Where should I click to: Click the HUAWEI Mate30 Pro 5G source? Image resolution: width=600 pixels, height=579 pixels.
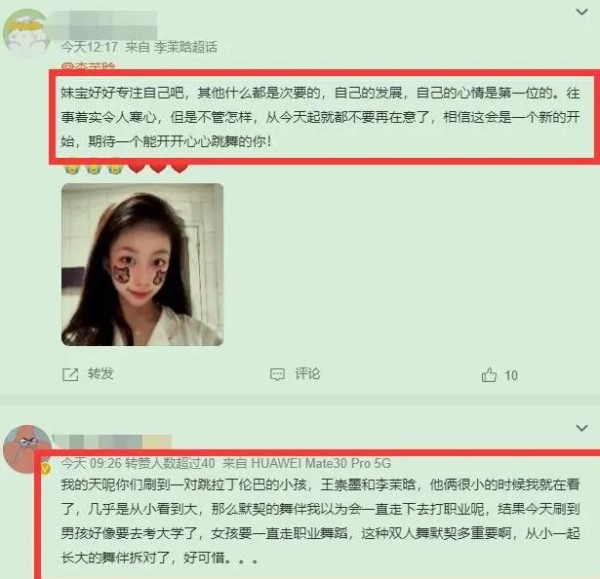[x=321, y=463]
